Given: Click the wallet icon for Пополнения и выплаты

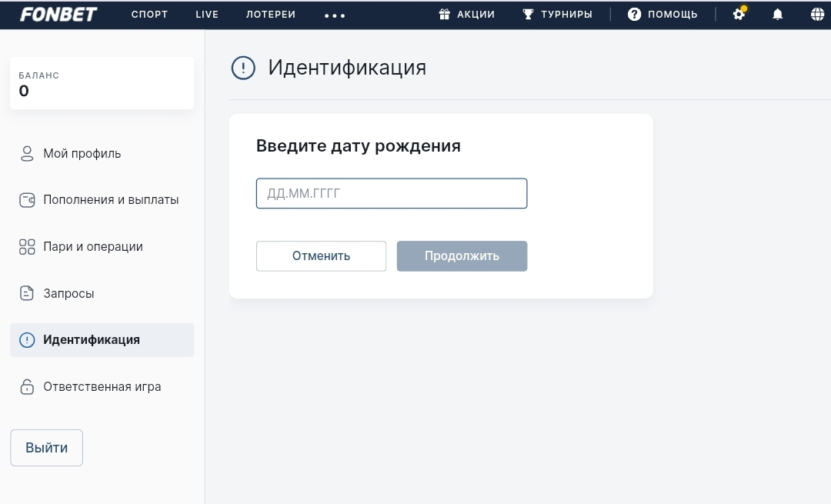Looking at the screenshot, I should pyautogui.click(x=27, y=200).
